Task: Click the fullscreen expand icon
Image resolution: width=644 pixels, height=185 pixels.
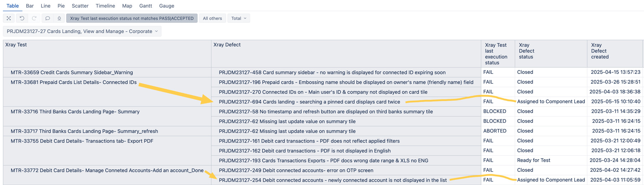Action: click(x=9, y=18)
